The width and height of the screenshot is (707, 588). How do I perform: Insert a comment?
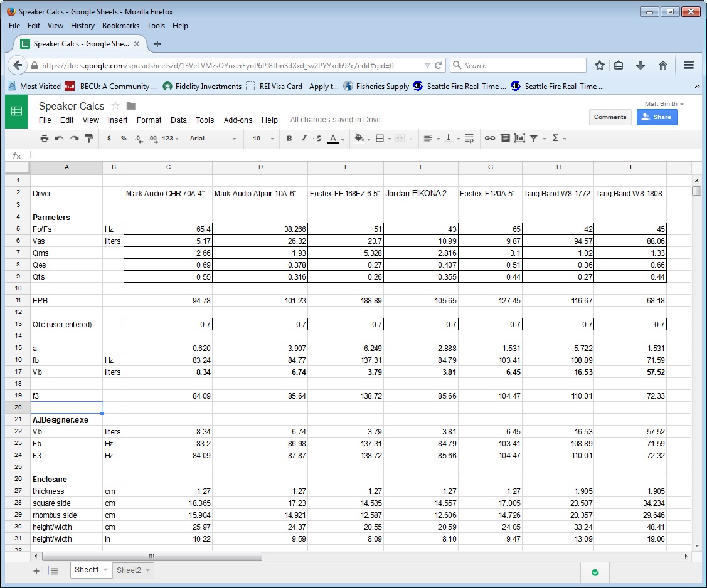tap(506, 139)
